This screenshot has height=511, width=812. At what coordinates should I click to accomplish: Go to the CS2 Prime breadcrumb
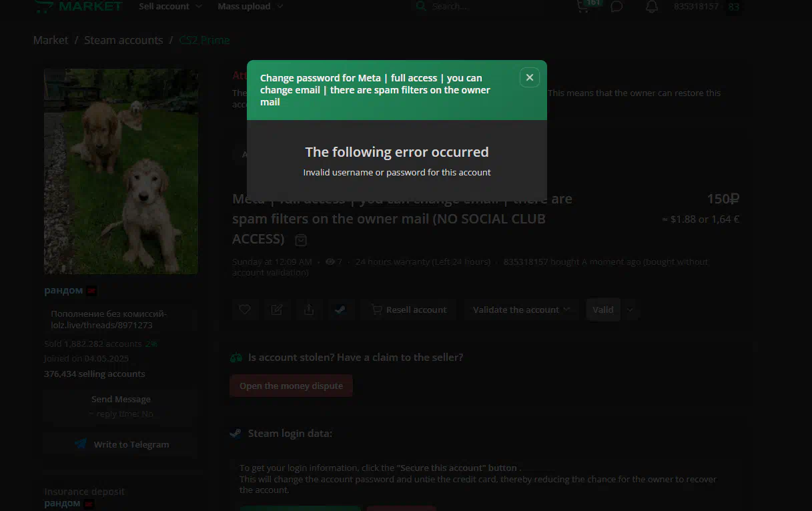click(204, 40)
